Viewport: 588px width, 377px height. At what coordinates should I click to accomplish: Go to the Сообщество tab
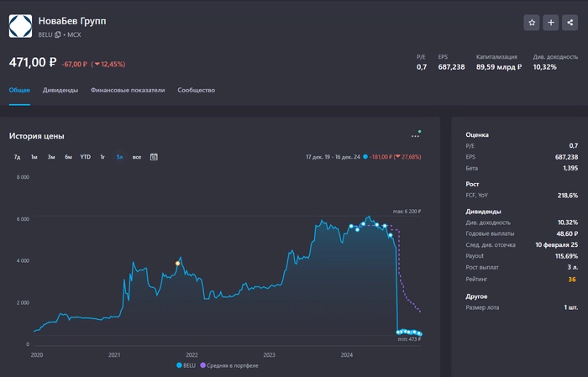[x=196, y=90]
